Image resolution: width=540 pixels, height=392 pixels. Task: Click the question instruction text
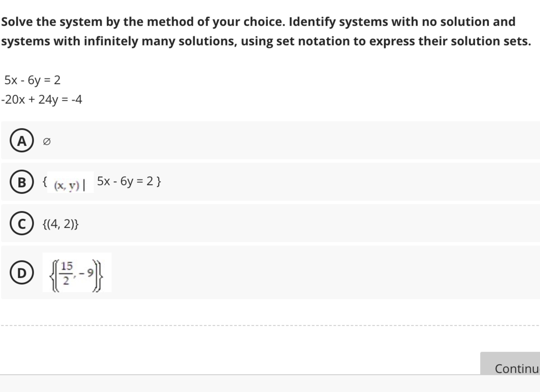point(269,31)
